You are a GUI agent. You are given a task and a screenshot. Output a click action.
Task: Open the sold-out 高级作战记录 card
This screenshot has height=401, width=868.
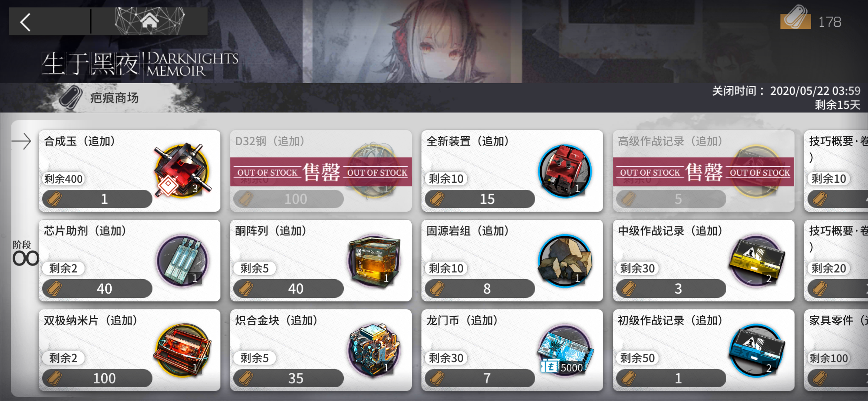(x=703, y=171)
